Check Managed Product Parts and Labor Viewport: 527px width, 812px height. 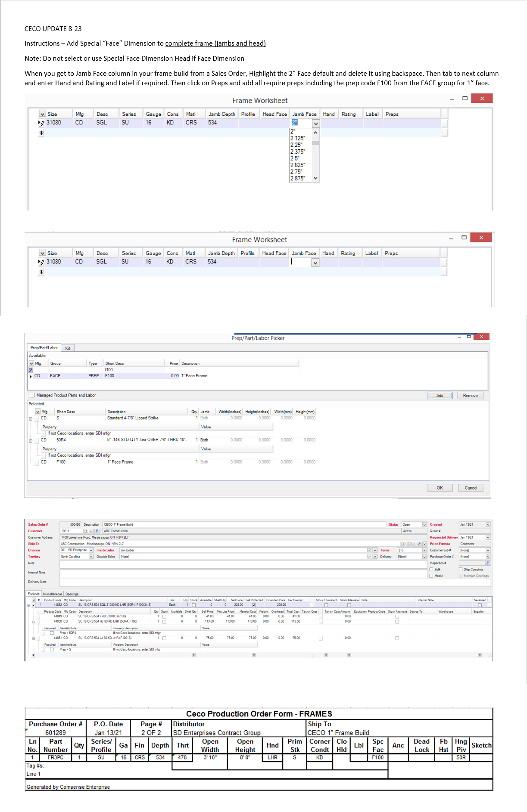(x=32, y=395)
